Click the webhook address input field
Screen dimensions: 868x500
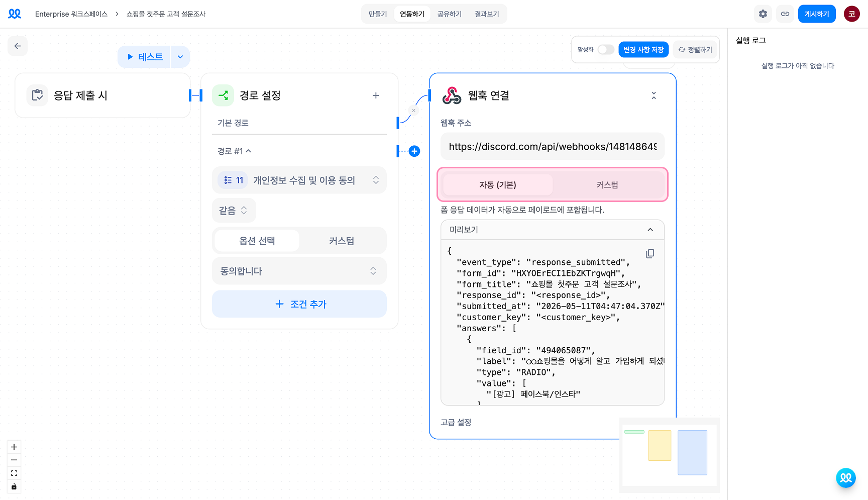(x=553, y=147)
